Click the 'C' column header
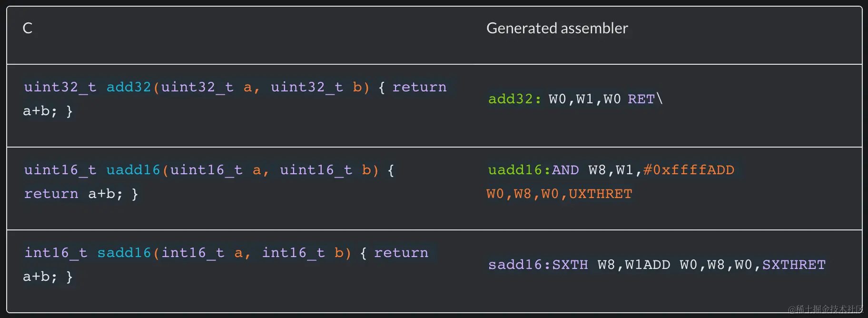This screenshot has height=318, width=868. [28, 28]
